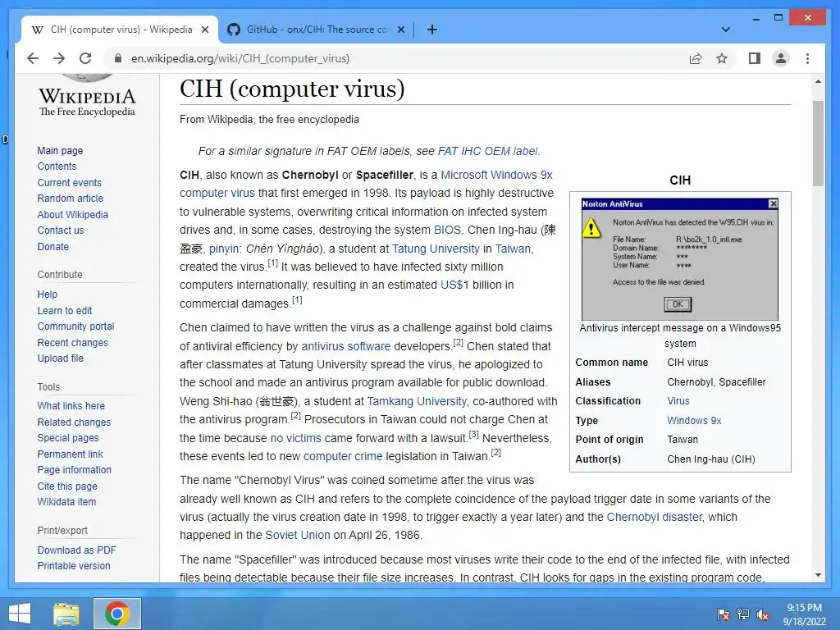Share this page via share icon
Viewport: 840px width, 630px height.
(x=696, y=58)
